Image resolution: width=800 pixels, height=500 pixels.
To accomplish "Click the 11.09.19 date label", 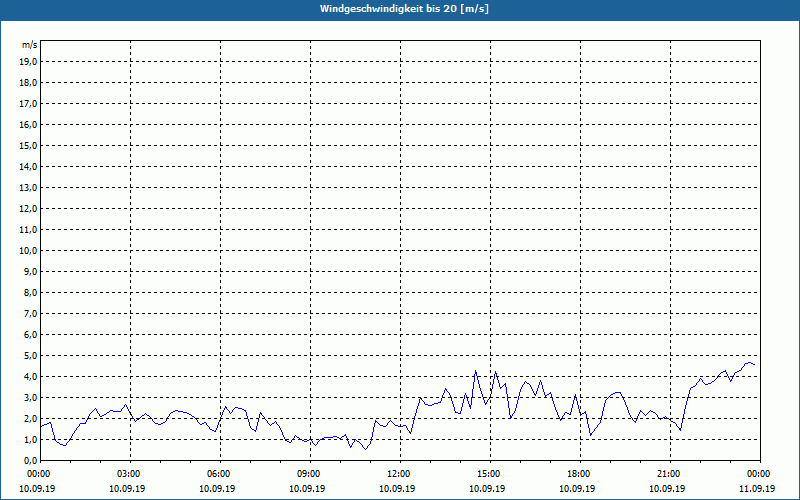I will click(757, 488).
